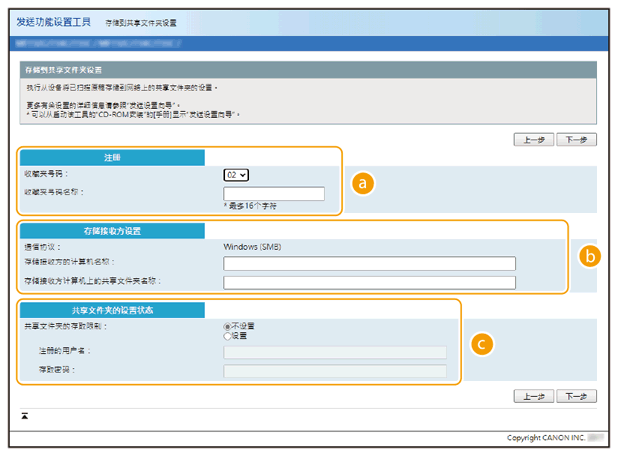Select the 设置 radio button

tap(228, 336)
